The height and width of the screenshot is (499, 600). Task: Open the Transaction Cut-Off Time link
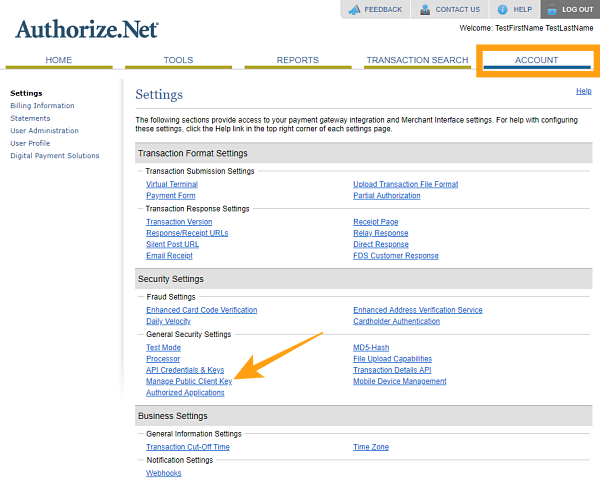[x=188, y=447]
